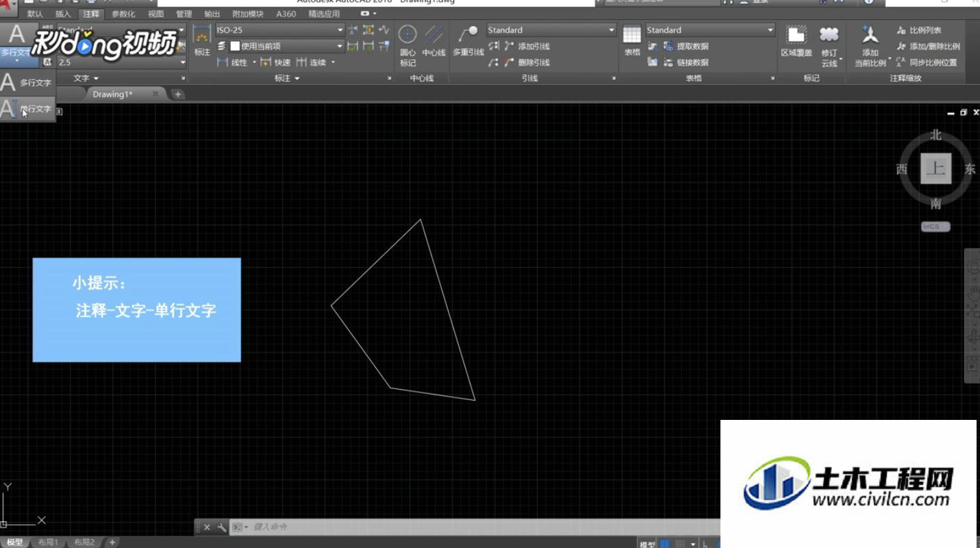
Task: Click the 圆心标记 center mark tool
Action: click(407, 45)
